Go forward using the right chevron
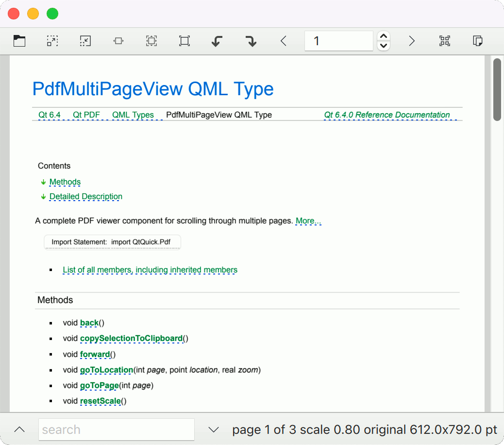The height and width of the screenshot is (445, 504). click(x=412, y=41)
